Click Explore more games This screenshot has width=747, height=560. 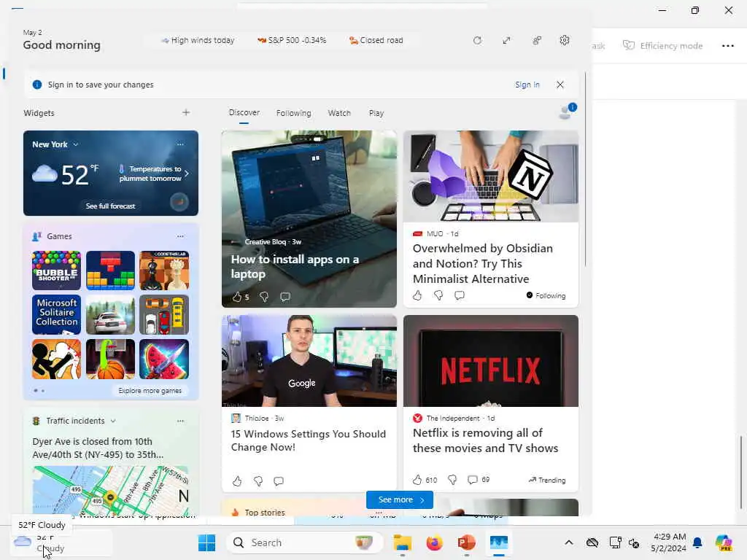click(x=150, y=391)
